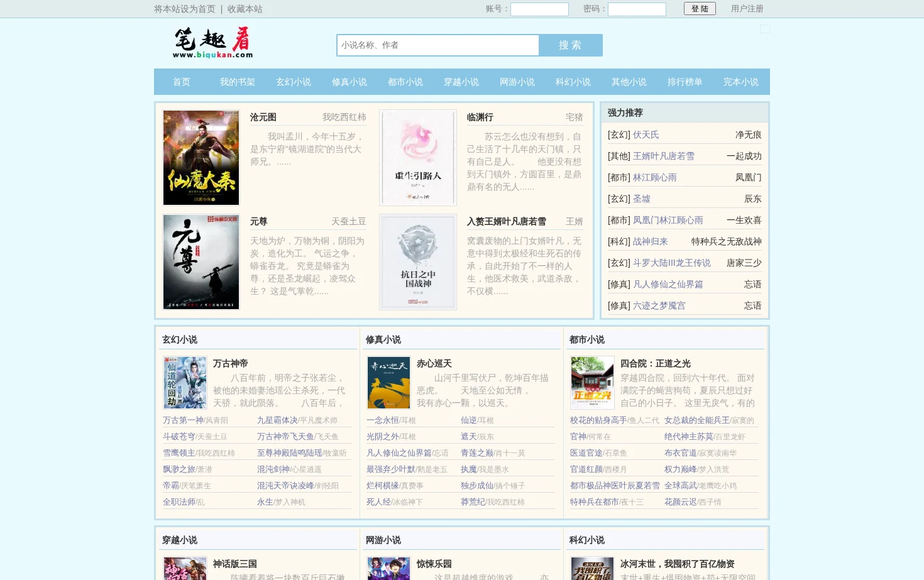
Task: Open 科幻小说 navigation tab
Action: [573, 82]
